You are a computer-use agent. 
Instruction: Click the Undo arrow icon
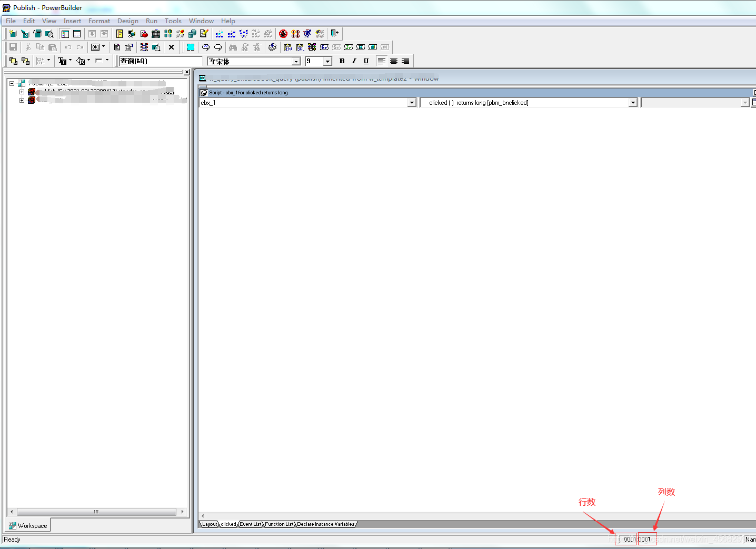click(x=68, y=47)
